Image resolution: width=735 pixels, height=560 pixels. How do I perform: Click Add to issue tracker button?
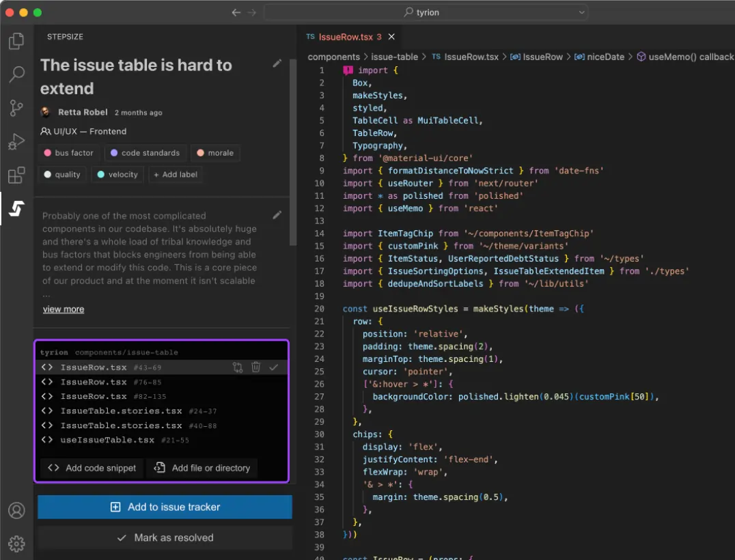tap(165, 507)
